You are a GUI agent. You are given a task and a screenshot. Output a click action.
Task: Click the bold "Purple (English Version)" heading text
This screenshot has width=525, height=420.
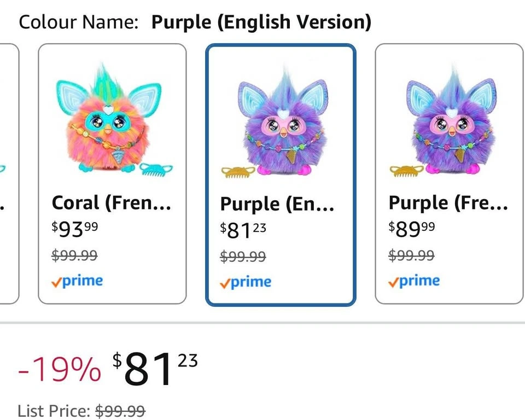261,22
